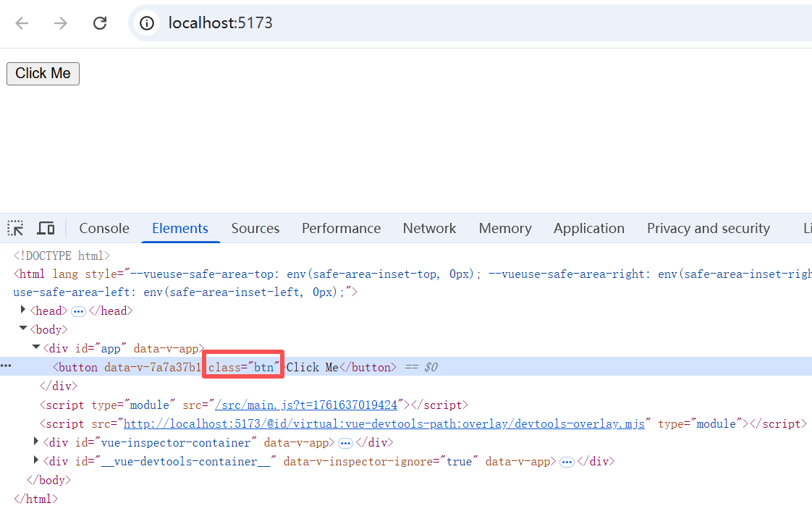The image size is (812, 532).
Task: Select the html lang style element row
Action: [406, 283]
